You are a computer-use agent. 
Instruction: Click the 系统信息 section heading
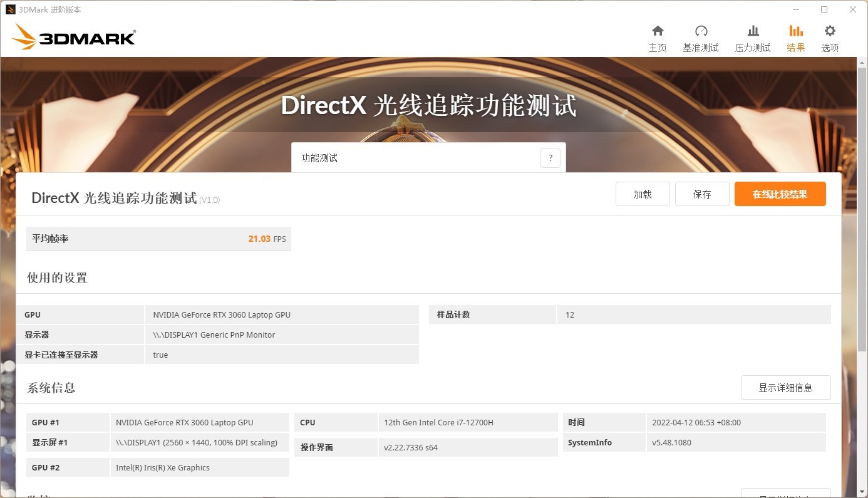[51, 388]
